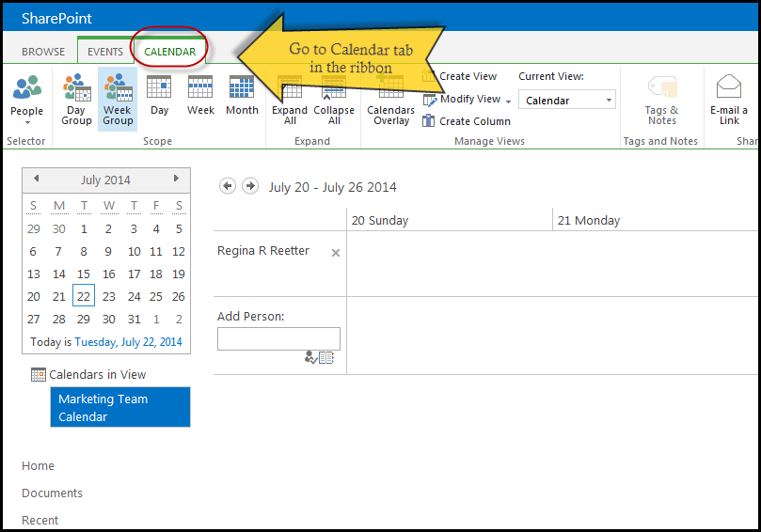Select July 28 in the mini calendar
This screenshot has height=532, width=761.
[x=58, y=319]
